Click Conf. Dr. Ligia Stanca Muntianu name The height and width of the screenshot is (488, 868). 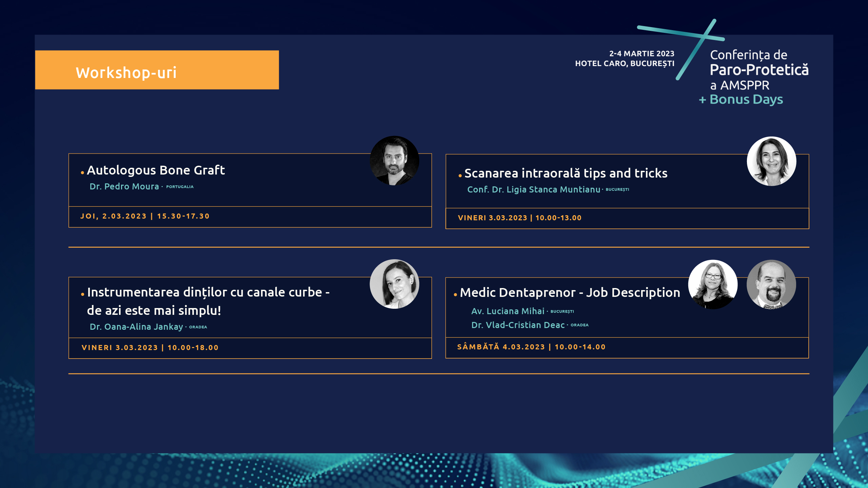click(x=533, y=189)
